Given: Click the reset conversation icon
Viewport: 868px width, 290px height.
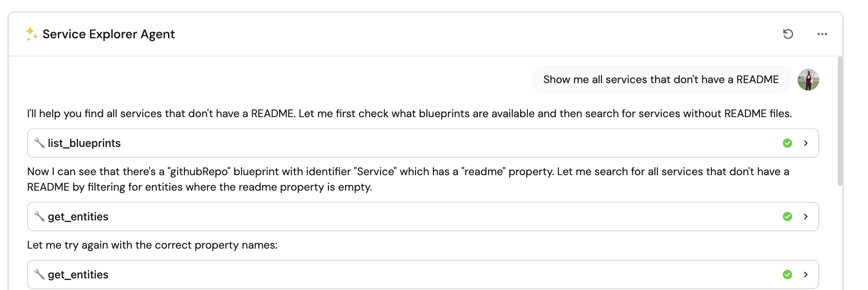Looking at the screenshot, I should [x=788, y=34].
